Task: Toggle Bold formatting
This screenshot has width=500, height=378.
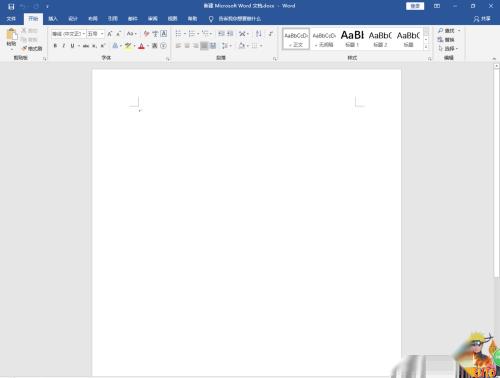Action: (55, 46)
